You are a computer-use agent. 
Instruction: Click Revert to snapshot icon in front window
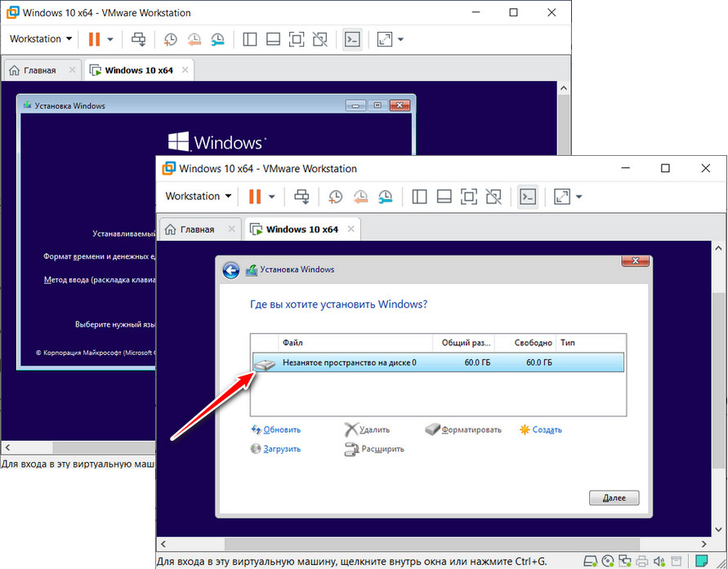pos(360,196)
